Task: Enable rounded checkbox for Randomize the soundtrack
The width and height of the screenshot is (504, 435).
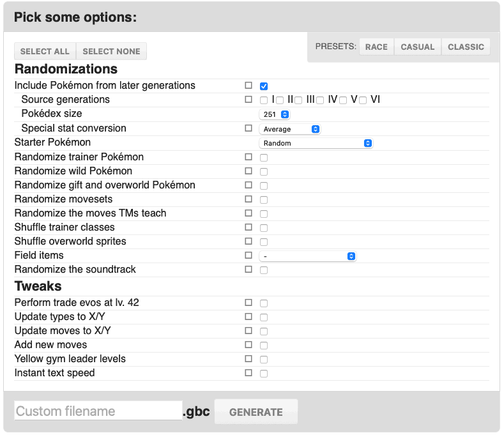Action: click(x=264, y=270)
